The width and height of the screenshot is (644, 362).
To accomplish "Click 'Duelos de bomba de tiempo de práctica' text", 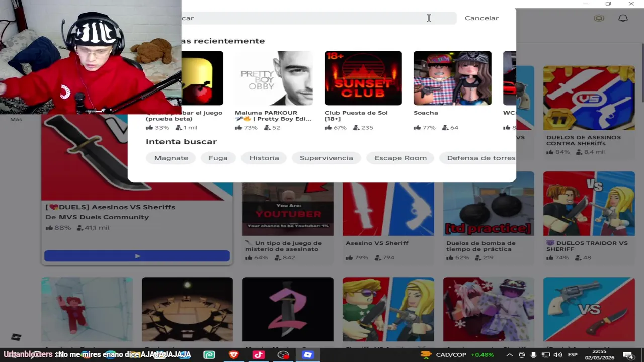I will [481, 246].
